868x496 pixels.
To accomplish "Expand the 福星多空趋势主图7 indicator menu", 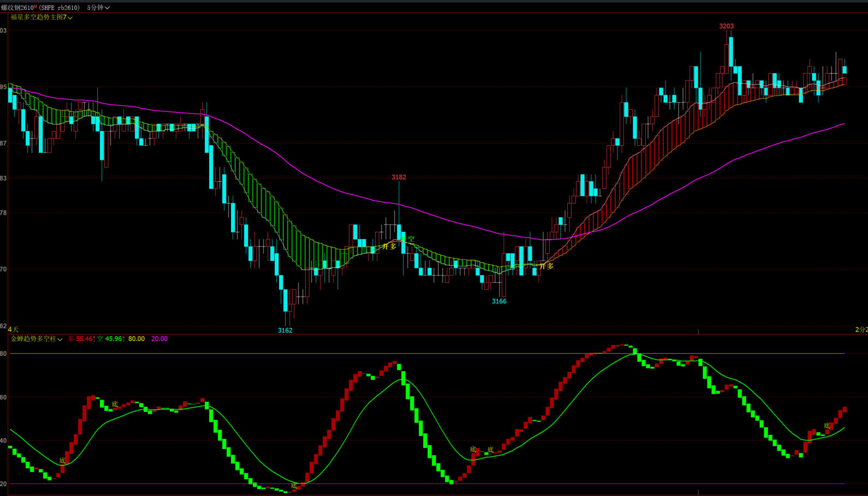I will coord(41,17).
